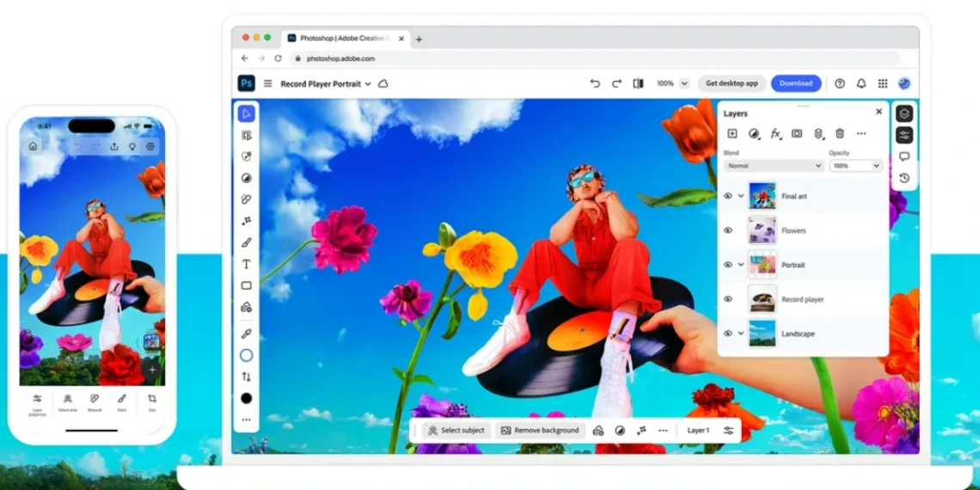Open Layers panel more options ellipsis
Image resolution: width=980 pixels, height=490 pixels.
pos(861,133)
